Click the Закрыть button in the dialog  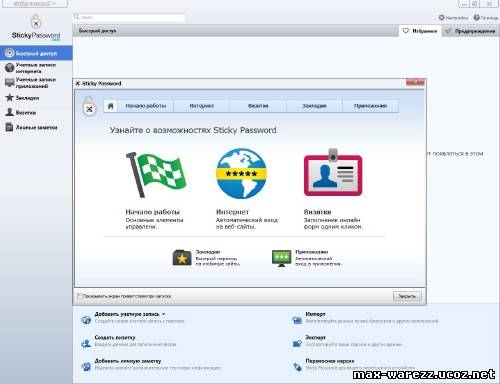pyautogui.click(x=407, y=296)
